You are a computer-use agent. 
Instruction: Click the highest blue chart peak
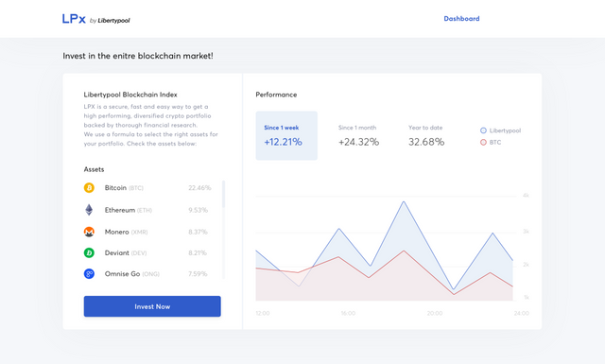404,202
